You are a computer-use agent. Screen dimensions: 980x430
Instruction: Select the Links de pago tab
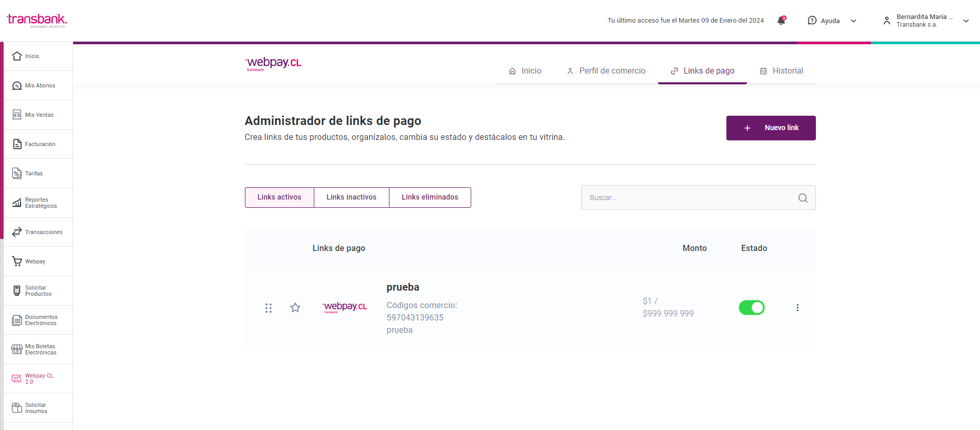point(702,71)
